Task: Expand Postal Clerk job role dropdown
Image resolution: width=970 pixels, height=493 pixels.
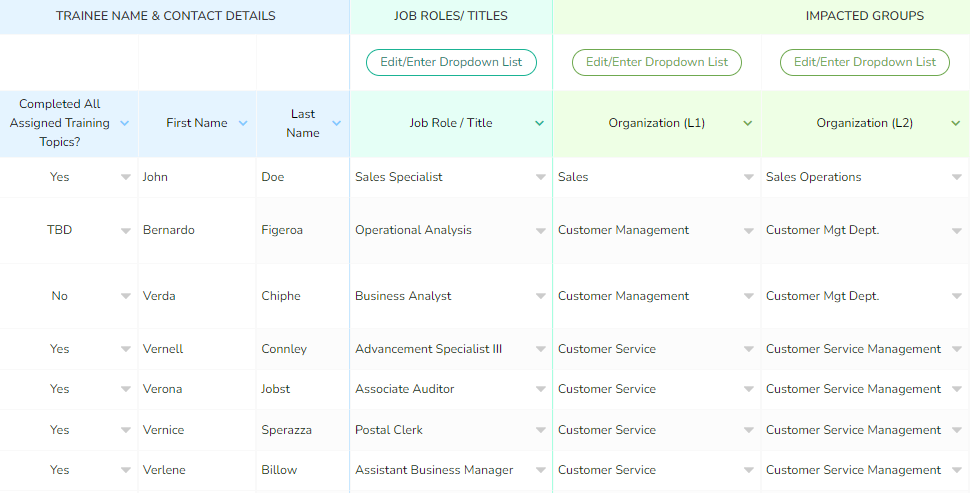Action: pyautogui.click(x=541, y=430)
